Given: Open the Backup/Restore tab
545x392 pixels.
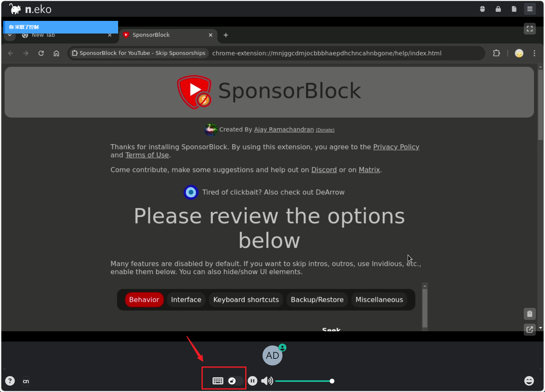Looking at the screenshot, I should 317,300.
